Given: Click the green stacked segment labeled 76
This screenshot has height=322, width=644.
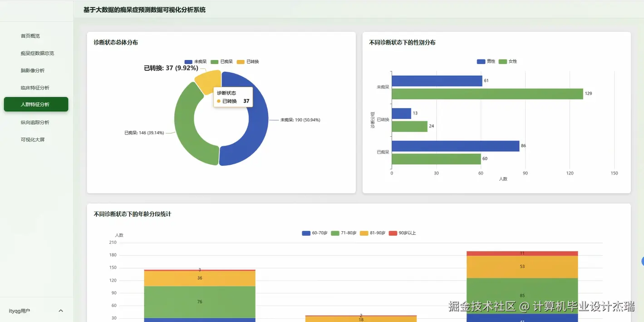Looking at the screenshot, I should click(200, 302).
